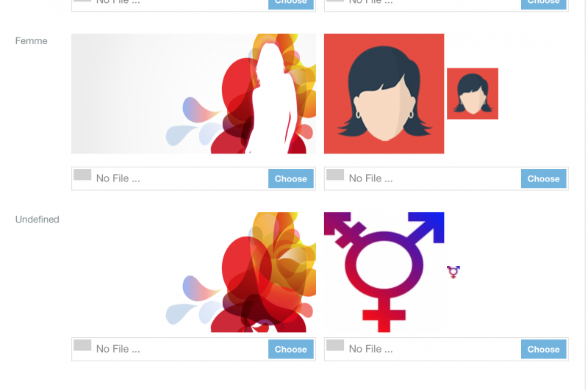Click the large Femme avatar image
588x390 pixels.
point(384,94)
